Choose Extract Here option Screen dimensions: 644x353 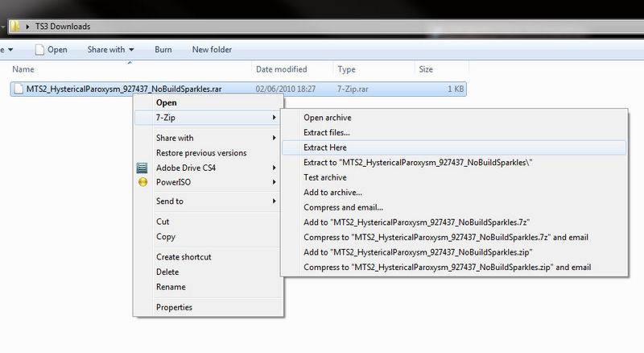tap(325, 147)
